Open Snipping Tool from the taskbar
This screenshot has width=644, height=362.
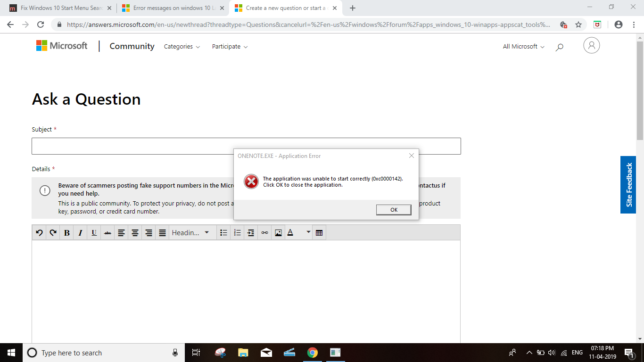[220, 353]
